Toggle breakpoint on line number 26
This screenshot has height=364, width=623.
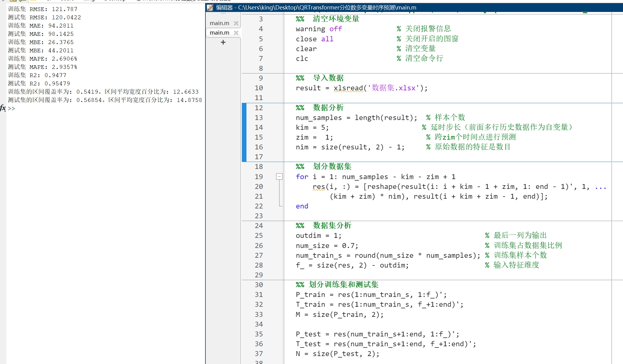[x=259, y=246]
